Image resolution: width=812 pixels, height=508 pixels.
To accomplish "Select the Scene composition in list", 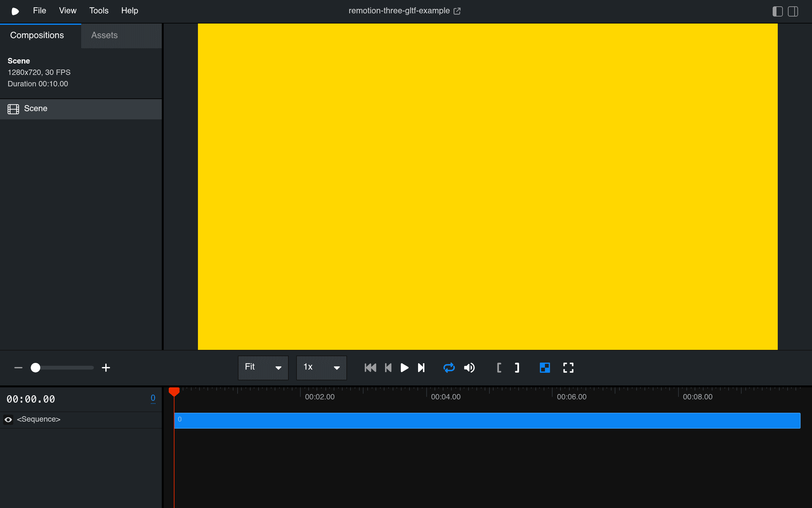I will click(x=81, y=109).
